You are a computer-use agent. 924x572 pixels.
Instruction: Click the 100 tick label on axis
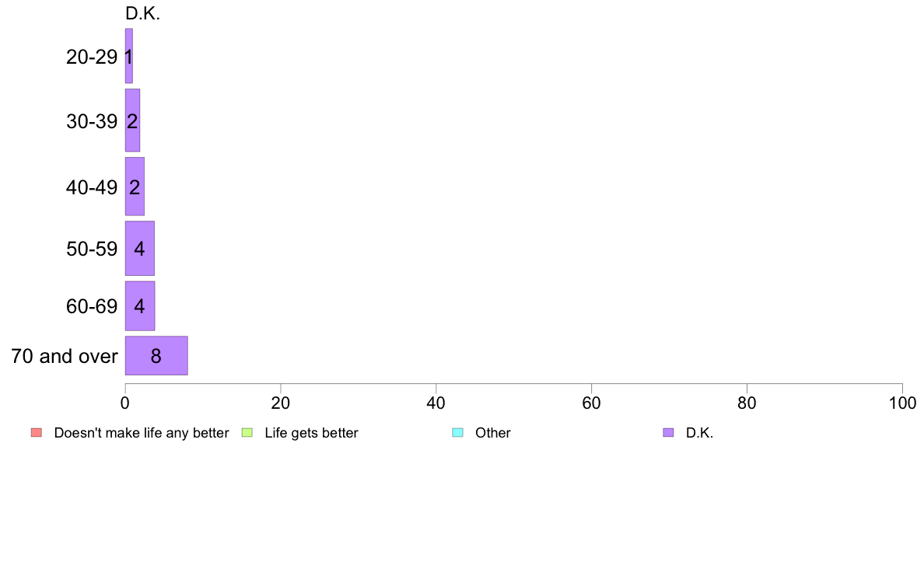click(902, 403)
